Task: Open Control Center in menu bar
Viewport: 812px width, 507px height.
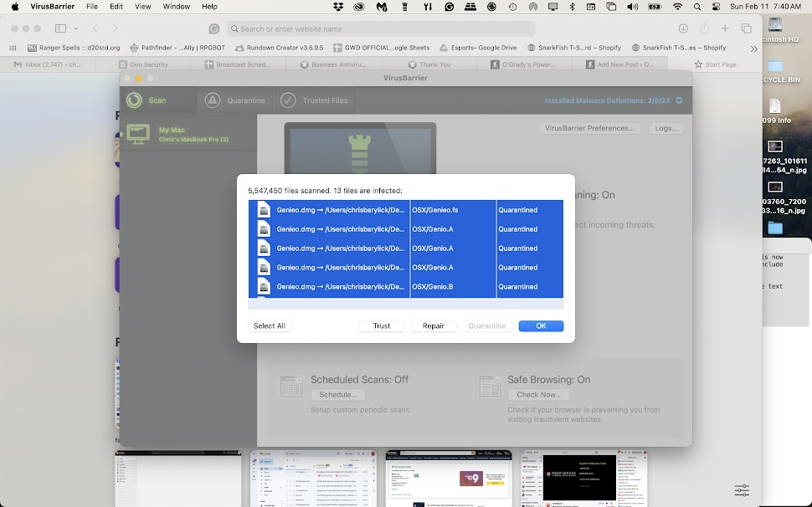Action: 717,7
